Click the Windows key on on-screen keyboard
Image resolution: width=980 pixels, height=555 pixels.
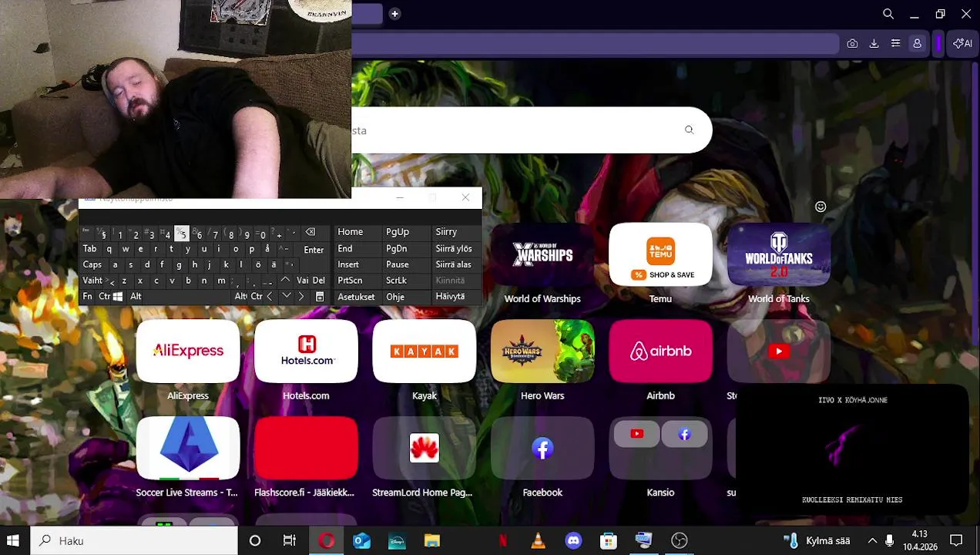[x=118, y=297]
